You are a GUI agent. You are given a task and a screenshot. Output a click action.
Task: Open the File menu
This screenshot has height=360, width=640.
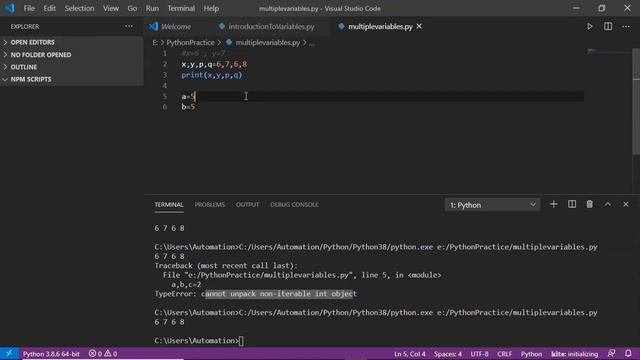tap(29, 8)
